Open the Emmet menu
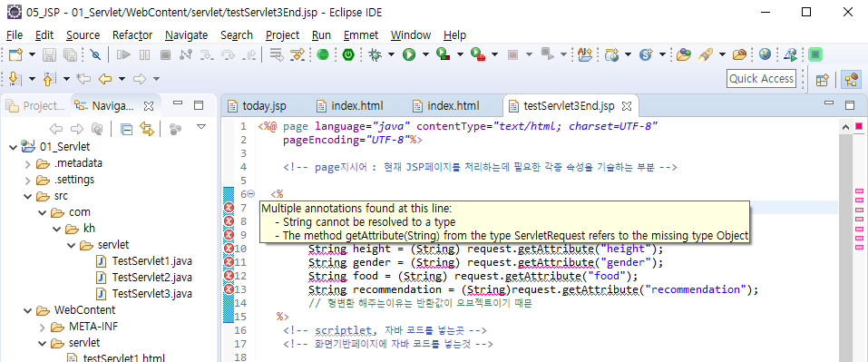Viewport: 868px width, 362px height. [361, 34]
